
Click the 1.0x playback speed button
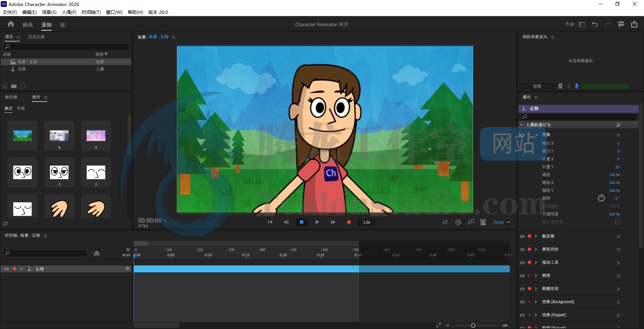click(x=367, y=222)
